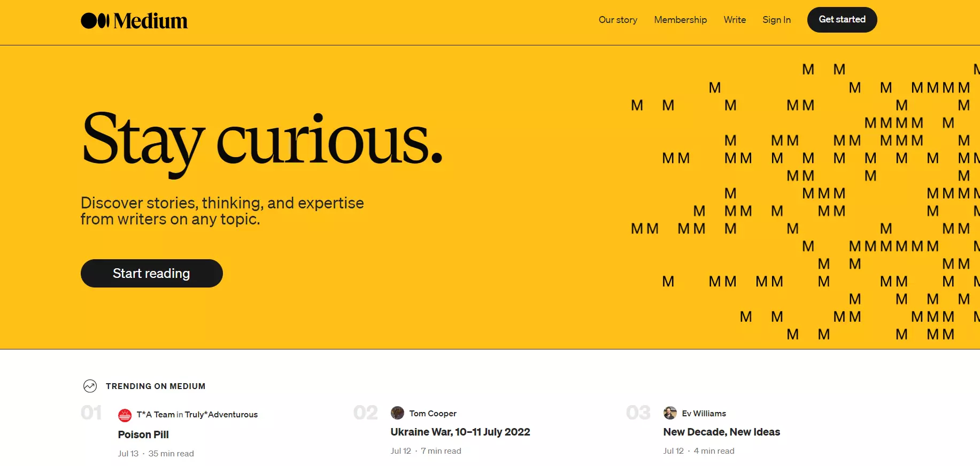Click the TRENDING ON MEDIUM heading
Viewport: 980px width, 466px height.
click(x=156, y=386)
